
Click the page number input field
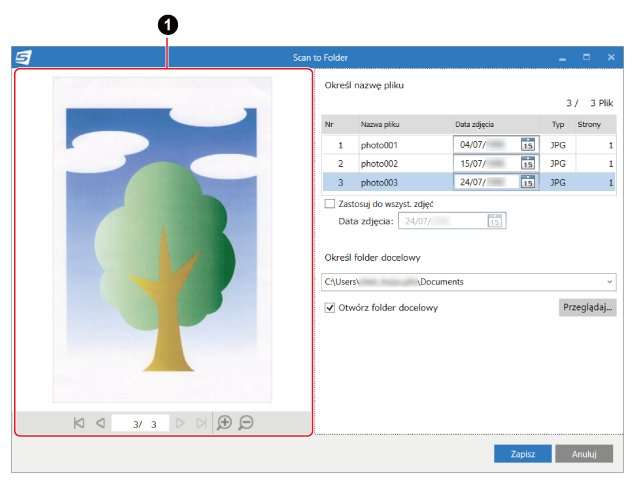140,424
